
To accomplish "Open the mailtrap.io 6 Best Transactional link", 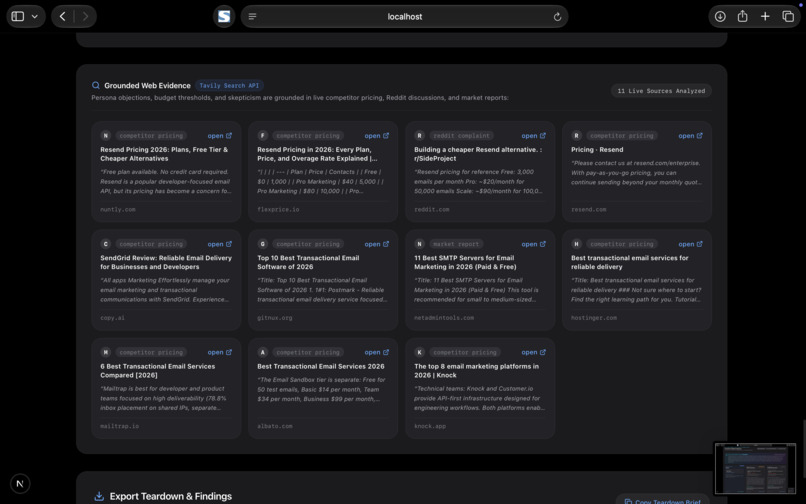I will [219, 352].
